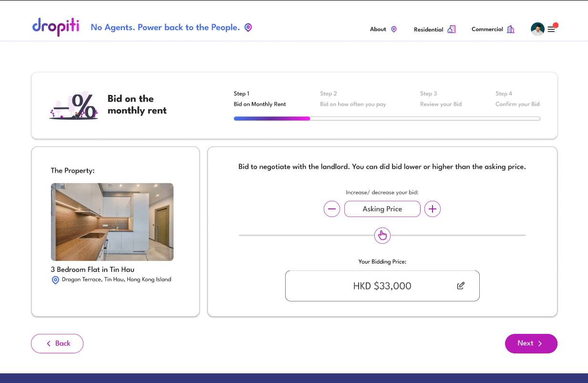Open the hamburger menu
The width and height of the screenshot is (588, 383).
coord(551,30)
